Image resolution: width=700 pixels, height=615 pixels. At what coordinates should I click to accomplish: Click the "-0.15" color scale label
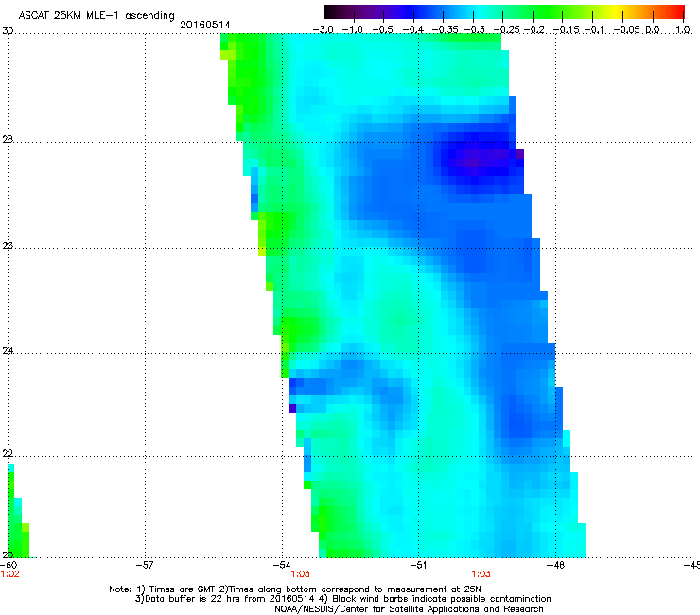click(566, 30)
